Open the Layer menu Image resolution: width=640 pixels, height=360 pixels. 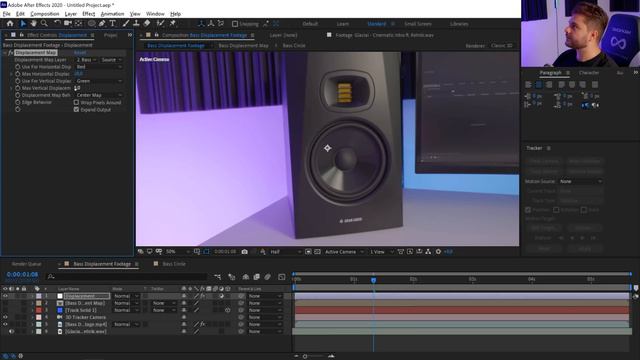(71, 14)
